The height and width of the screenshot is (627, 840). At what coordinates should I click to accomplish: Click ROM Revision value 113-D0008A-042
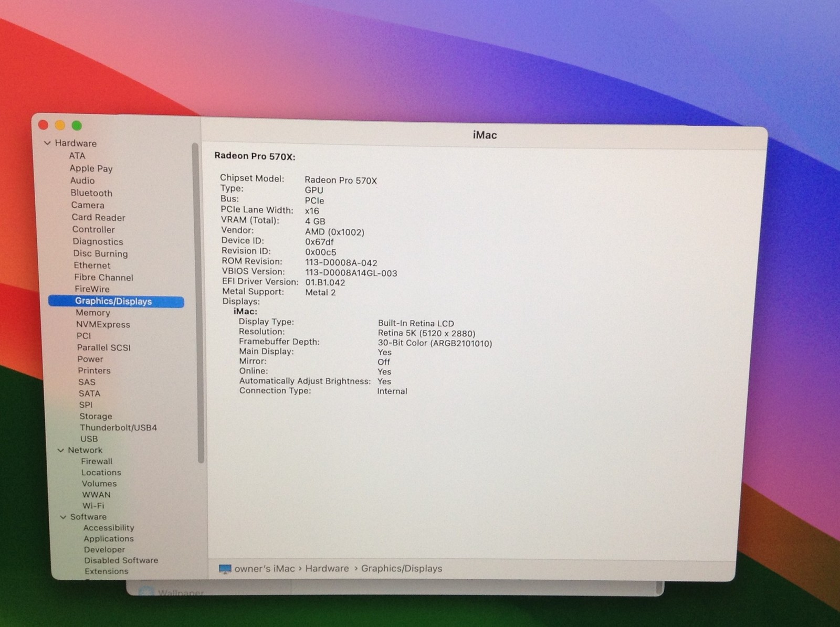[341, 263]
